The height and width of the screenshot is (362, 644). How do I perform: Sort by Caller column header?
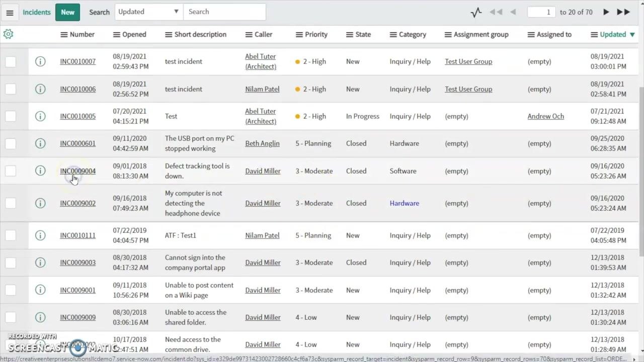(263, 35)
